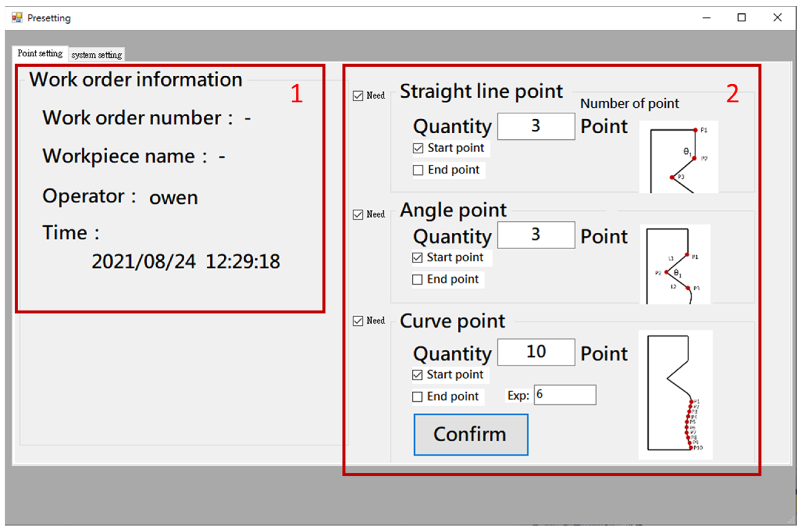
Task: Uncheck Start point under Curve point
Action: pyautogui.click(x=417, y=375)
